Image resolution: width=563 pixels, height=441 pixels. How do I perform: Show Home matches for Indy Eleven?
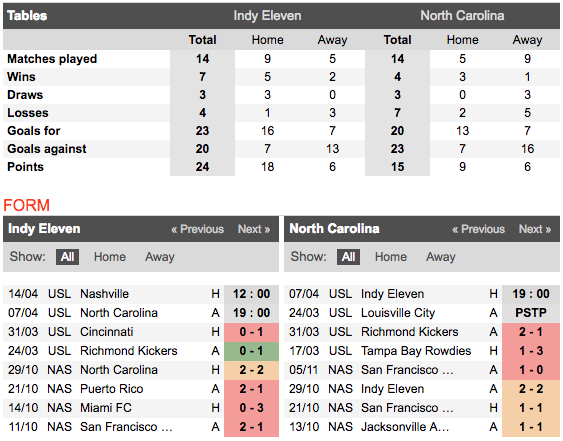(110, 257)
